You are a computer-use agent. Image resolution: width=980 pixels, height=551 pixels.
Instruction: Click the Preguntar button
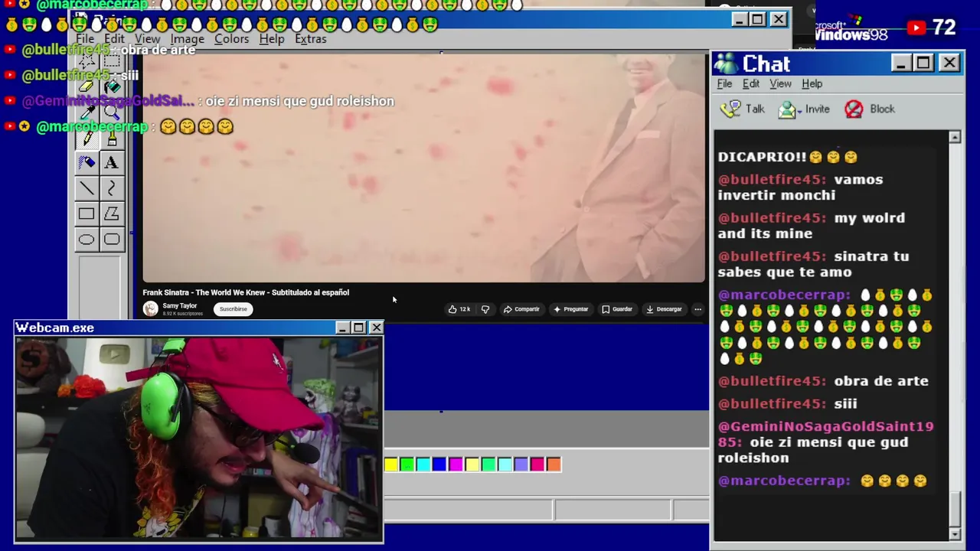570,309
